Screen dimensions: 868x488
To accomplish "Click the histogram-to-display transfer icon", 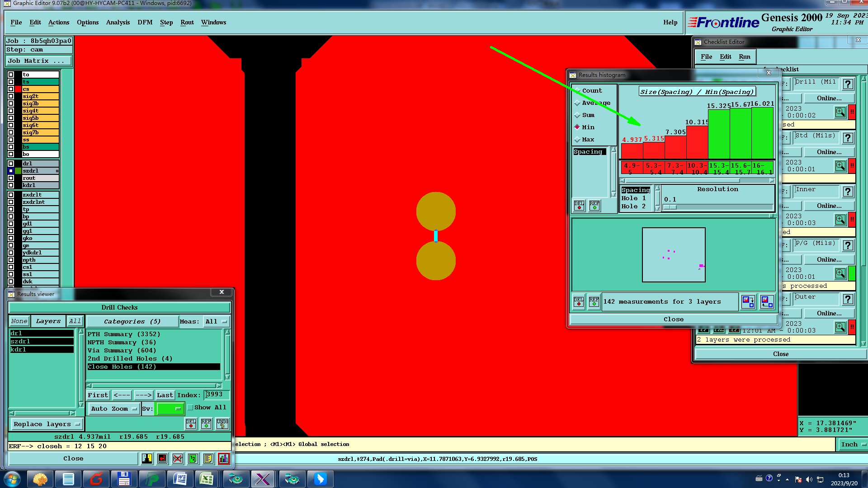I will coord(748,301).
